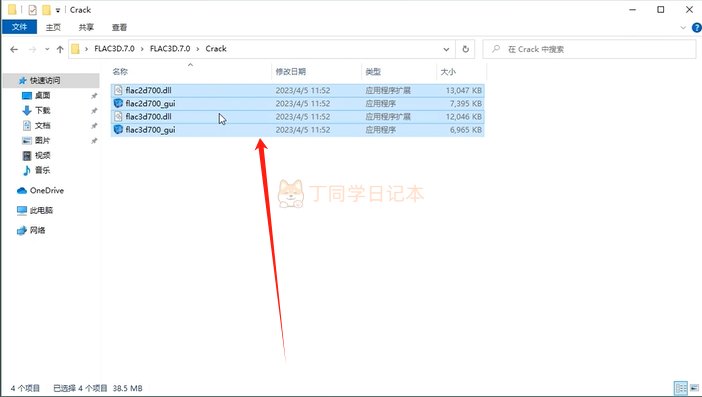
Task: Go up one folder level
Action: pos(60,49)
